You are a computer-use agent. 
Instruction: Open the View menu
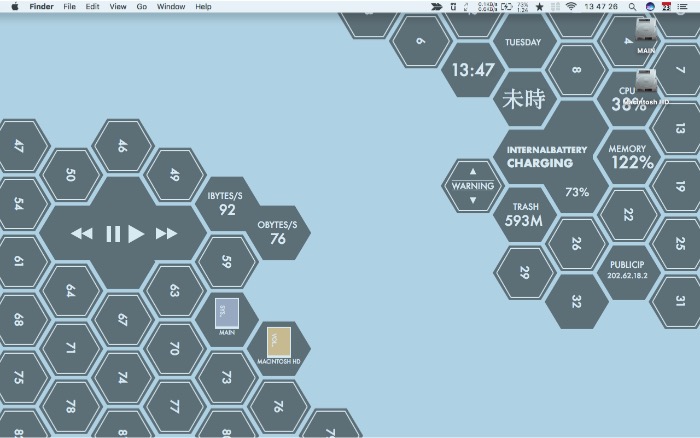pos(118,6)
